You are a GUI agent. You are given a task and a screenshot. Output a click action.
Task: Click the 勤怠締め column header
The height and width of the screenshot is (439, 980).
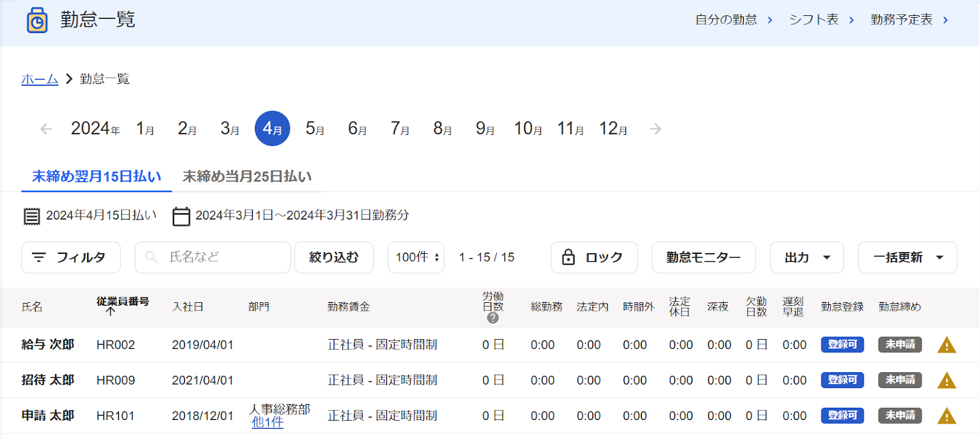(900, 307)
